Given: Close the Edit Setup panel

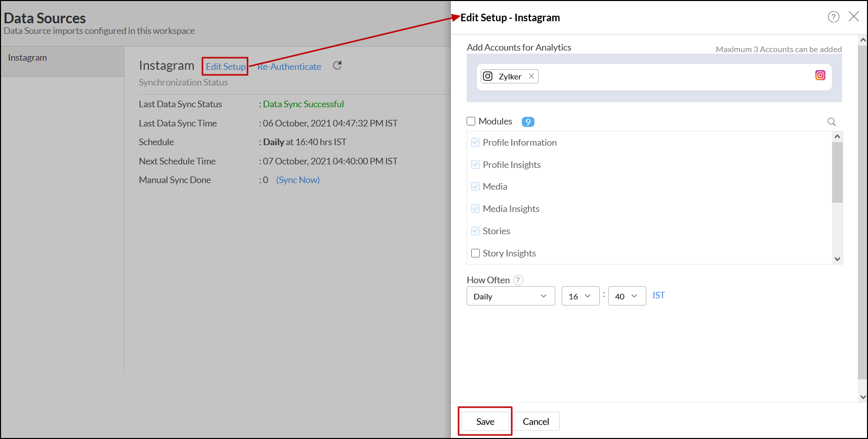Looking at the screenshot, I should tap(854, 17).
